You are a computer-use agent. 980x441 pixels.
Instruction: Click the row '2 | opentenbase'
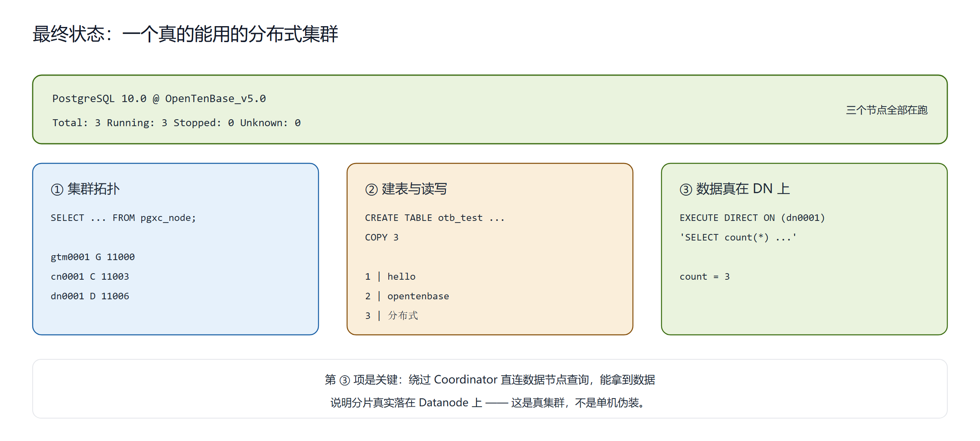(x=407, y=296)
